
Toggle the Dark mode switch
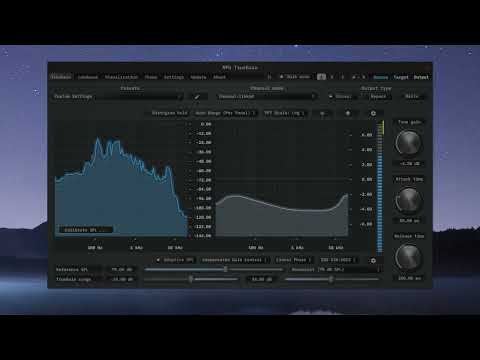(295, 77)
